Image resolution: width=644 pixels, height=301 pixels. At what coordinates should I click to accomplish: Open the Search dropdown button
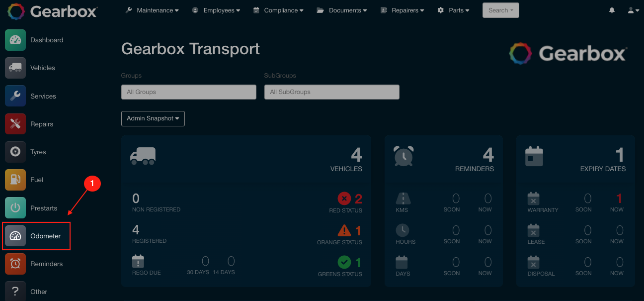(501, 10)
